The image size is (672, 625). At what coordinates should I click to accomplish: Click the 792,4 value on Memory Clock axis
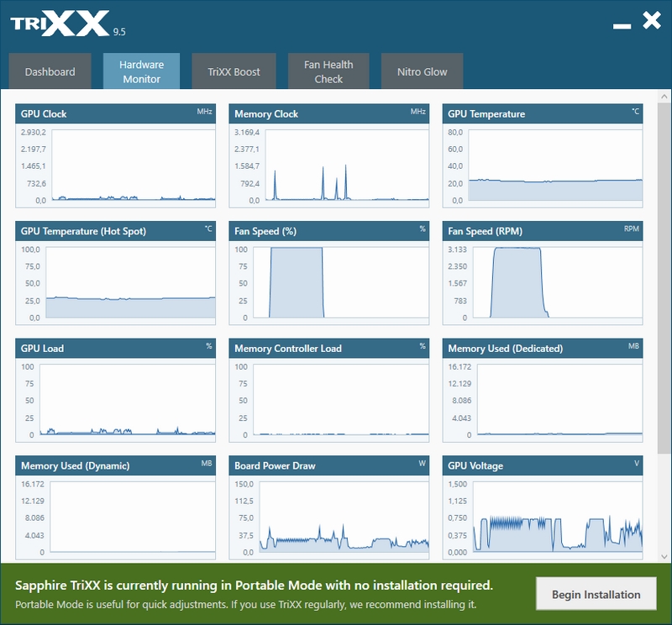249,183
